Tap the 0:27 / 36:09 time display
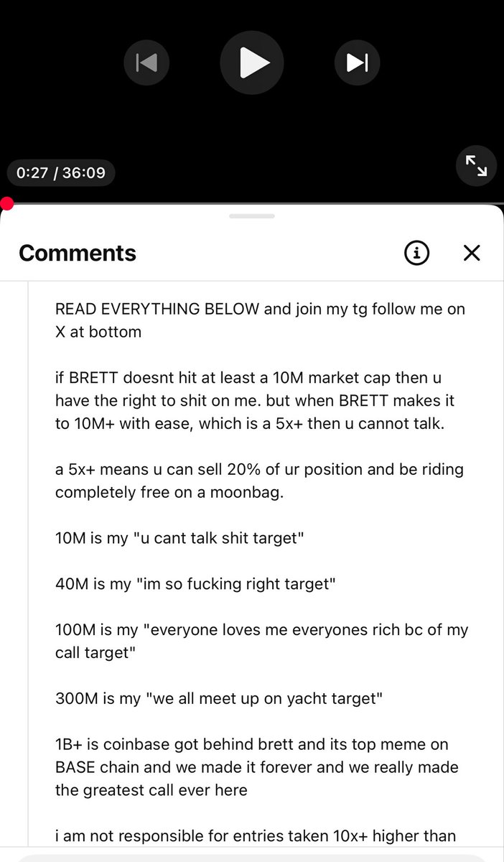 click(61, 173)
